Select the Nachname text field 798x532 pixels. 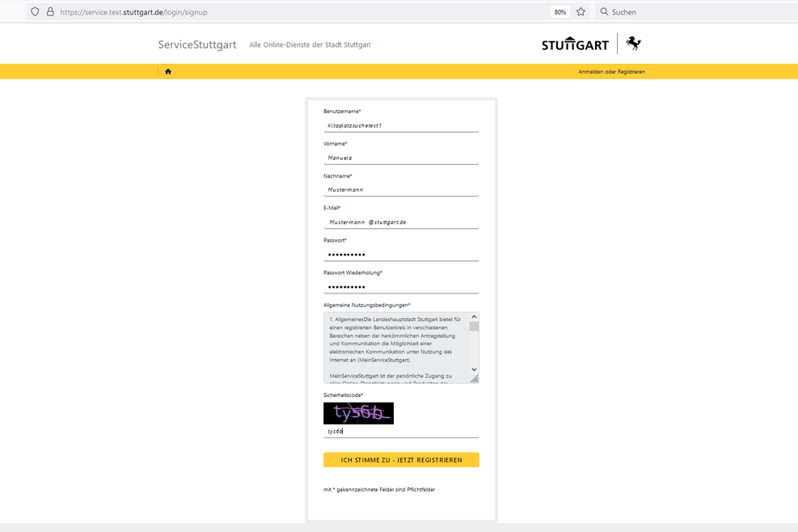click(401, 190)
